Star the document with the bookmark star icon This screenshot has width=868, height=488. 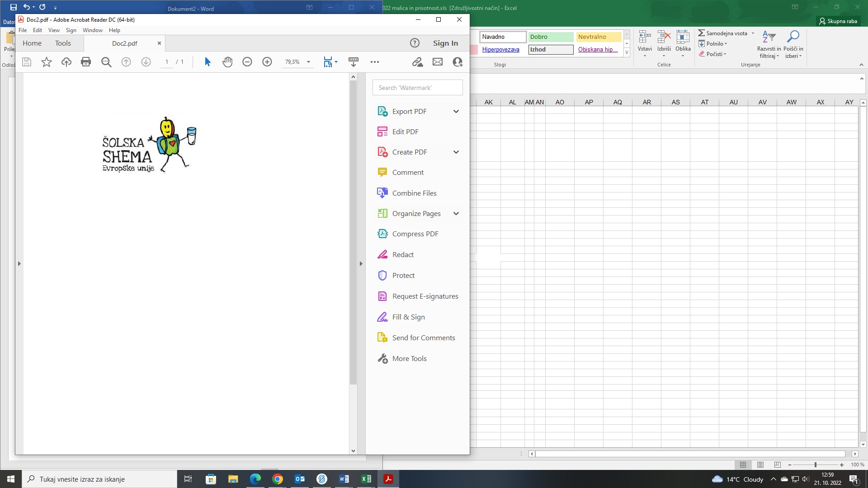tap(47, 62)
